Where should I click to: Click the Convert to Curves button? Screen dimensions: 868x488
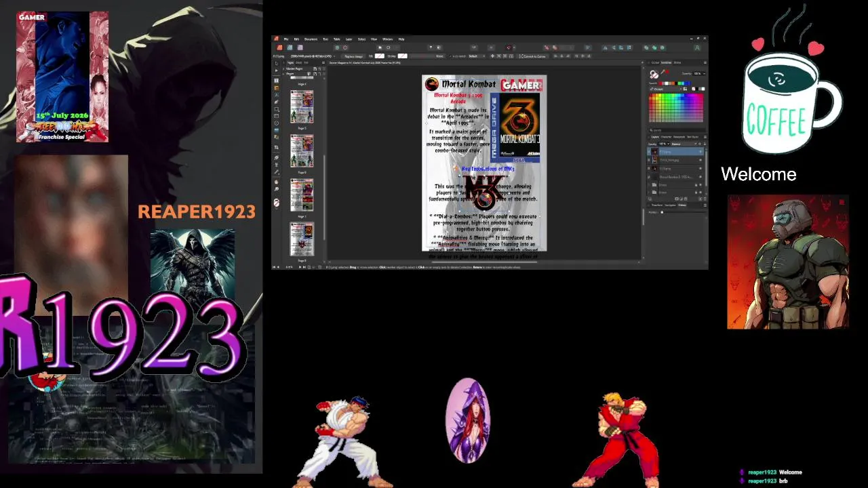[x=533, y=56]
